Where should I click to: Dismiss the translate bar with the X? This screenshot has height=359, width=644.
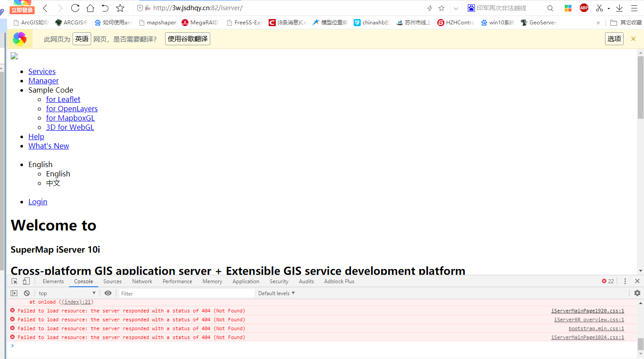(x=633, y=39)
